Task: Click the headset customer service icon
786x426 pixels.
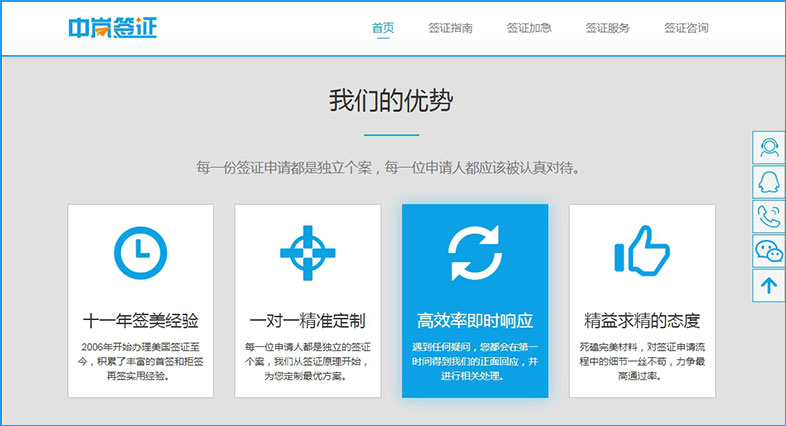Action: click(x=768, y=147)
